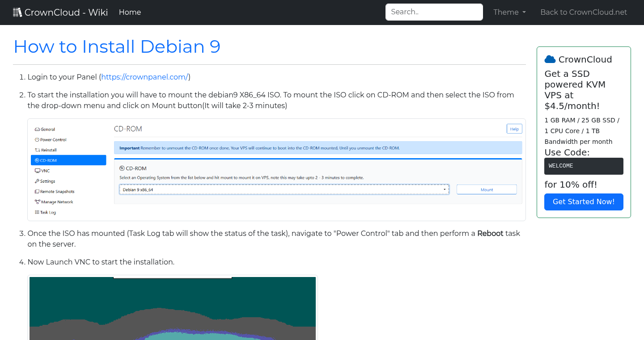The width and height of the screenshot is (644, 340).
Task: Click Get Started Now!
Action: 584,202
